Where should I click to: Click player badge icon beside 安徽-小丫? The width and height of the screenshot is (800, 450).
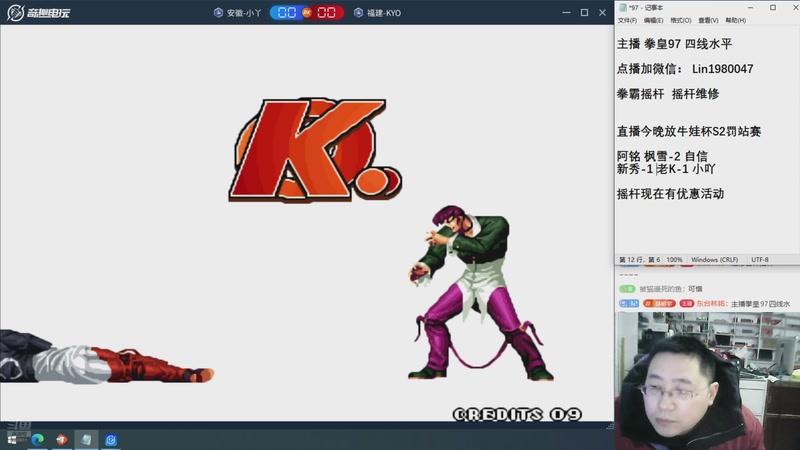(x=218, y=13)
